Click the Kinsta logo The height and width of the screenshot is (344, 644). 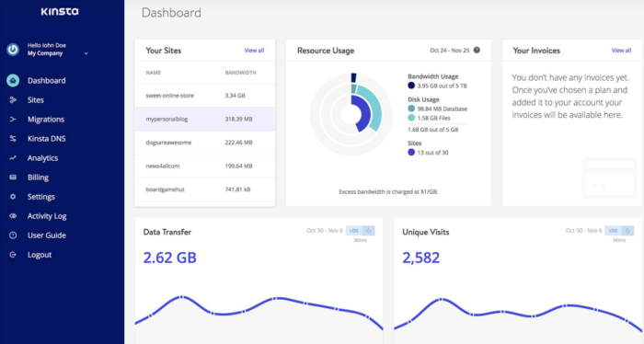click(60, 11)
